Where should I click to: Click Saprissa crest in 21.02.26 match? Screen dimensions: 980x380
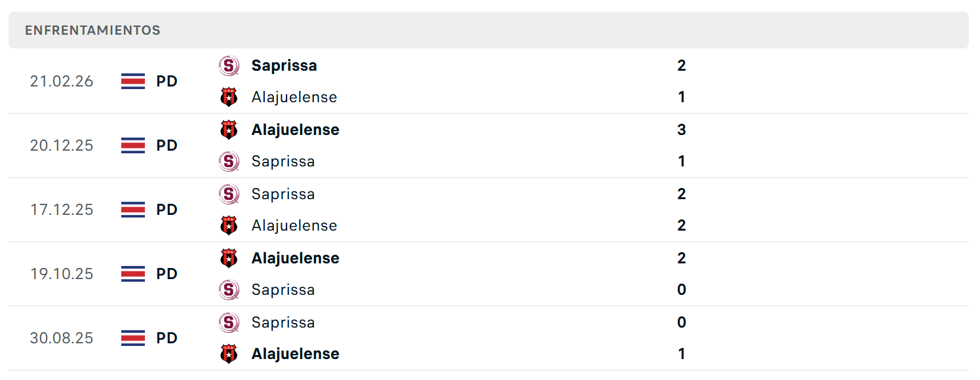point(229,66)
